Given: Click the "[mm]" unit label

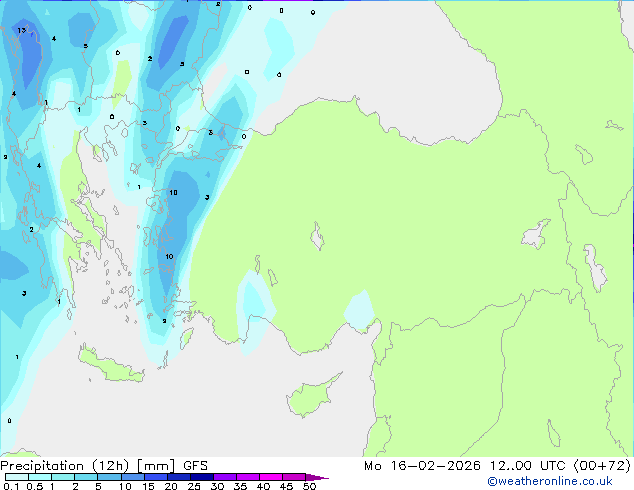Looking at the screenshot, I should (x=156, y=466).
